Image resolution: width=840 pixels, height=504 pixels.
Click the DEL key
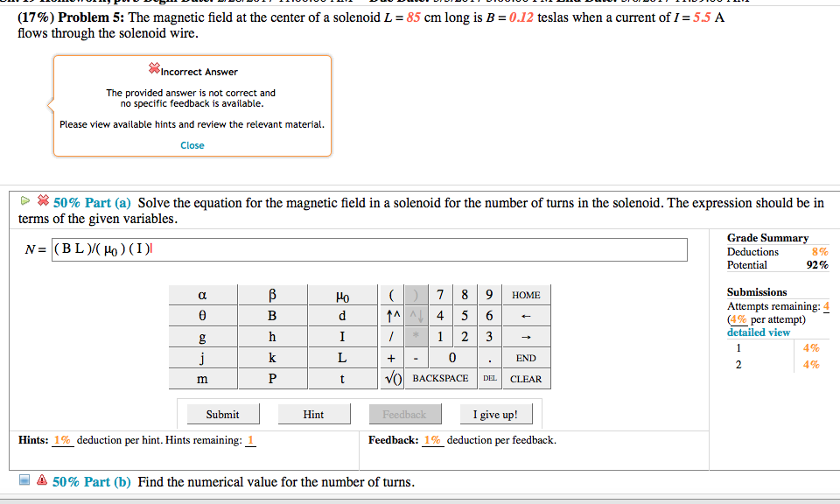click(x=489, y=379)
